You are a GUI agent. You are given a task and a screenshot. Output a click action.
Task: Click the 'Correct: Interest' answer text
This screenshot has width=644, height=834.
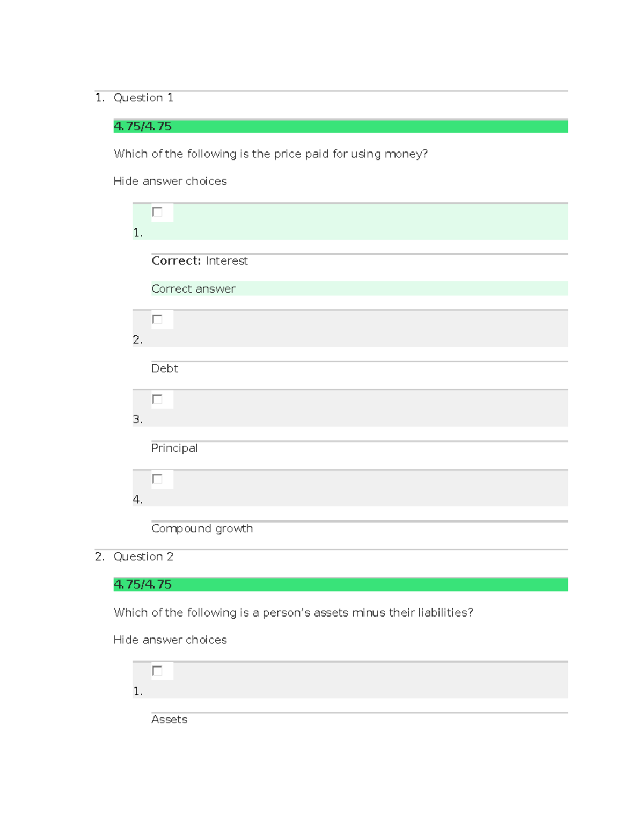[200, 261]
